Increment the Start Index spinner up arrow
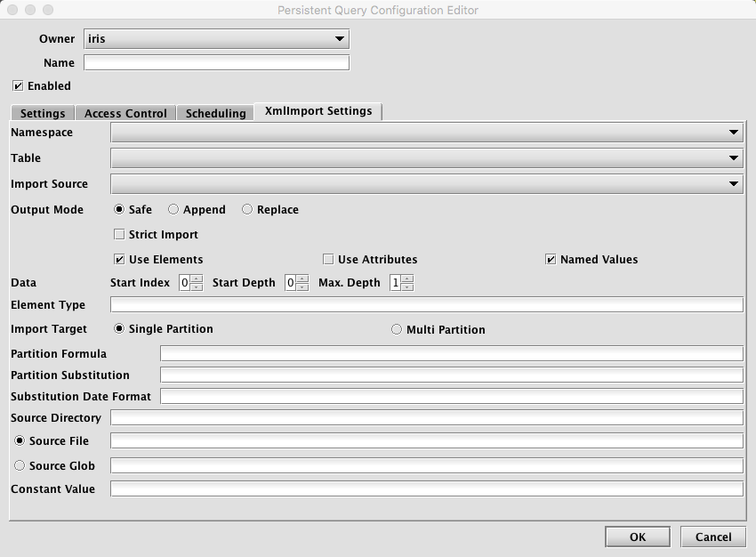The image size is (756, 557). (x=197, y=278)
